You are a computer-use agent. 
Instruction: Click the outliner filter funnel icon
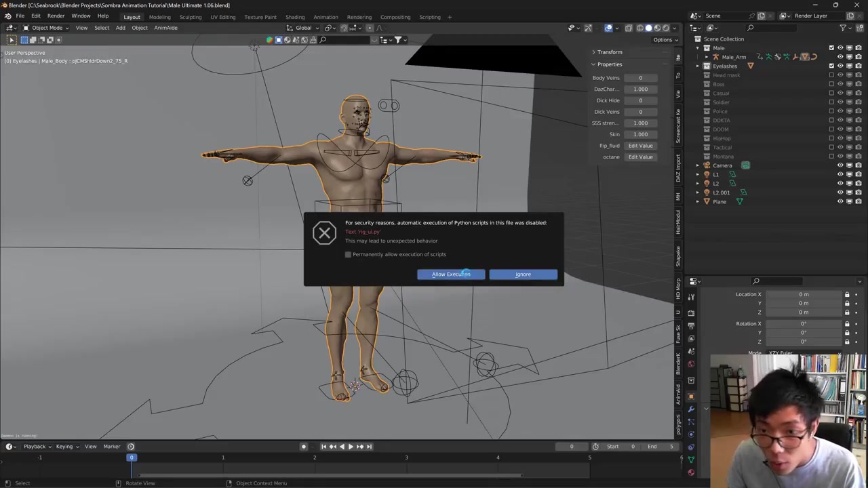843,28
